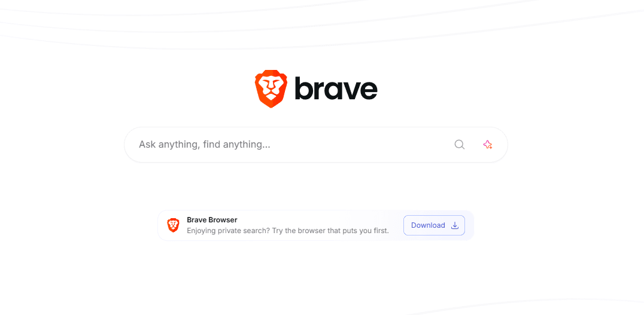
Task: Open AI answers with the sparkle icon
Action: (x=488, y=145)
